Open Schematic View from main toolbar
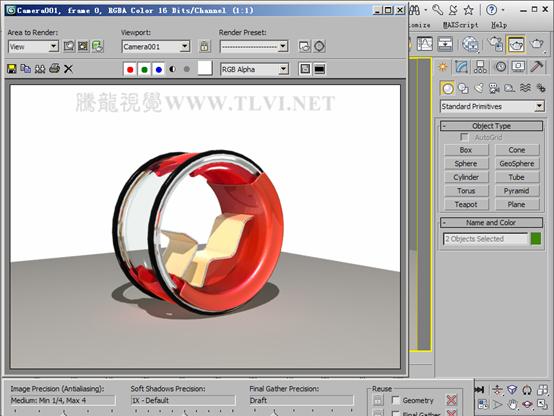The image size is (554, 416). pyautogui.click(x=445, y=44)
